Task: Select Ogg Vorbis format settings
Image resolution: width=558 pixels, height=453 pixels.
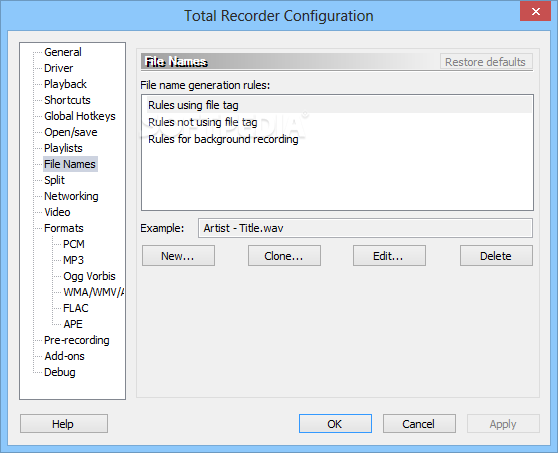Action: point(89,276)
